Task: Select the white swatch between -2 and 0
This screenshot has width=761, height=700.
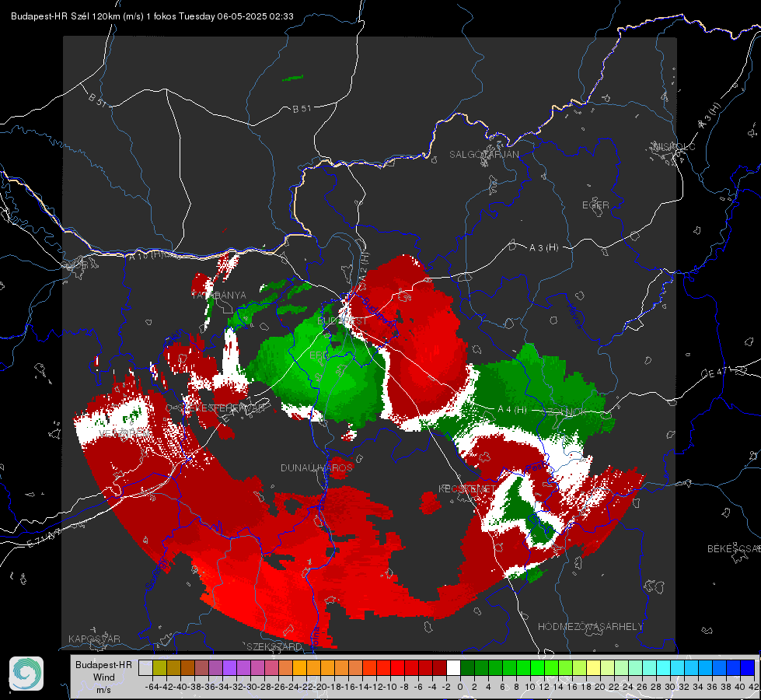Action: click(453, 667)
